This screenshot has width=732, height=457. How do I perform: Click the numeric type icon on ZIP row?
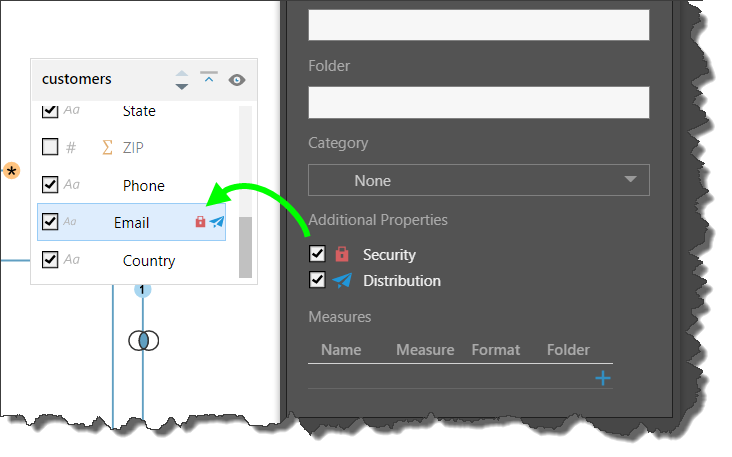click(x=71, y=148)
